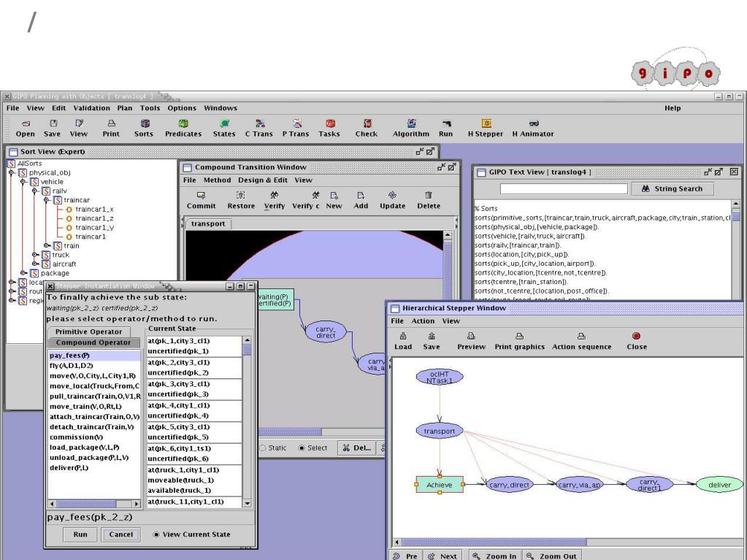Click Cancel in Stepper Instantiation Window

(x=121, y=534)
